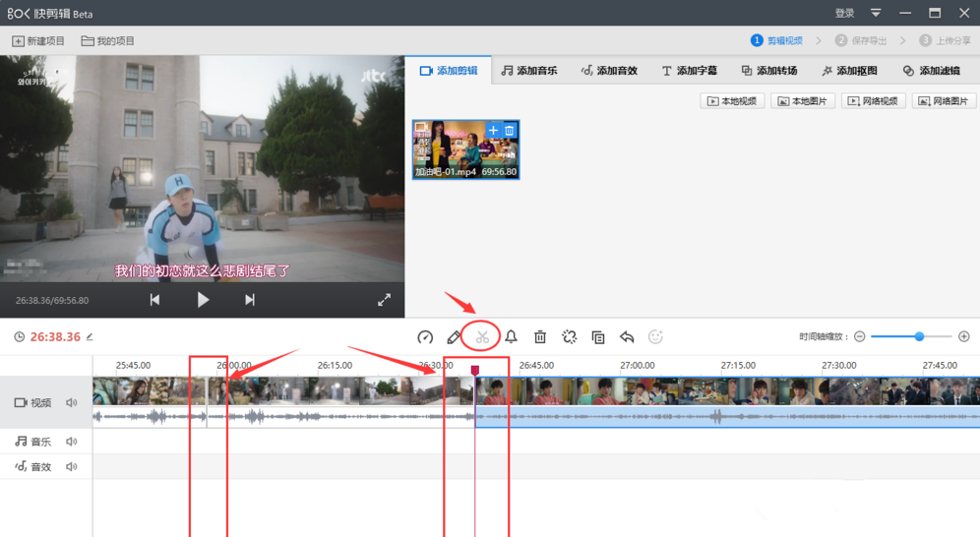Edit the timecode via small pencil icon
Viewport: 980px width, 537px height.
pyautogui.click(x=90, y=337)
